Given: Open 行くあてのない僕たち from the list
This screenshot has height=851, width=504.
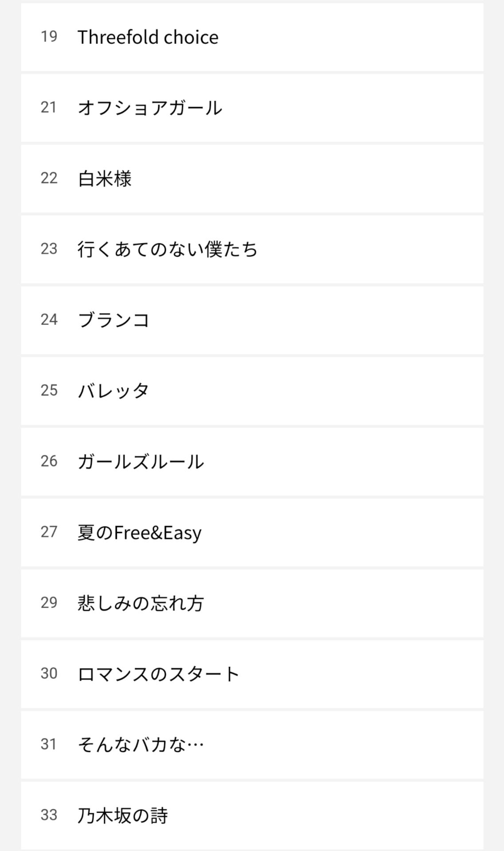Looking at the screenshot, I should [x=168, y=250].
